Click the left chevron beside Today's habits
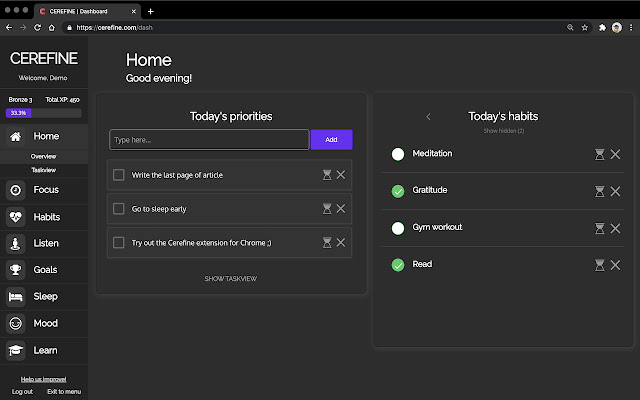This screenshot has width=640, height=400. 428,117
